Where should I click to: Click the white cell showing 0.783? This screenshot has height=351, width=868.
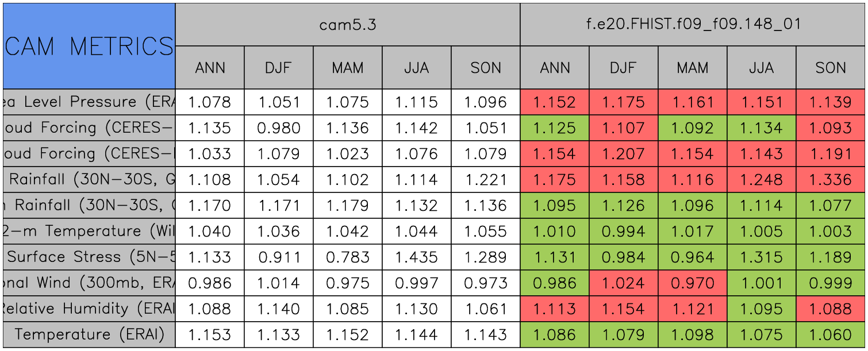348,257
